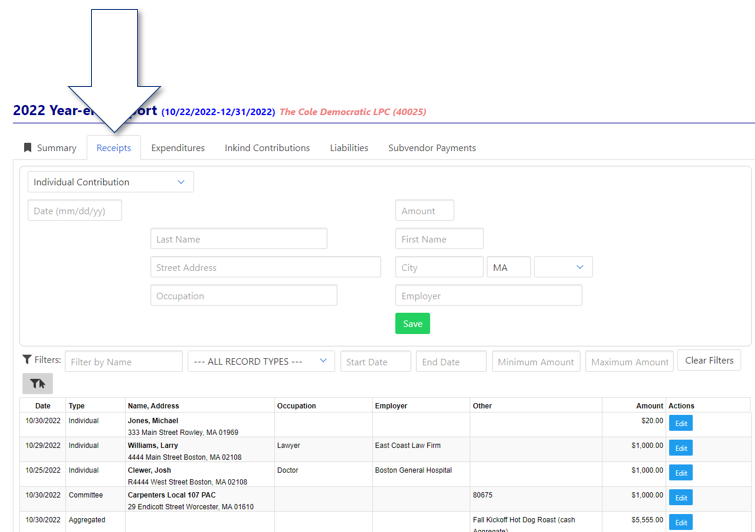This screenshot has width=755, height=532.
Task: Click the filter cursor icon button
Action: click(x=38, y=383)
